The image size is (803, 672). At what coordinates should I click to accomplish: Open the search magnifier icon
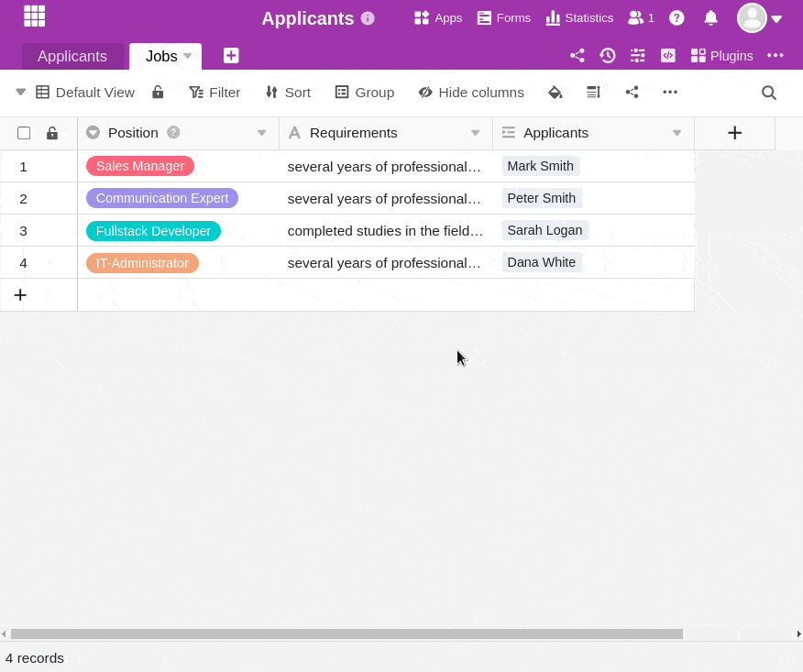pos(769,93)
